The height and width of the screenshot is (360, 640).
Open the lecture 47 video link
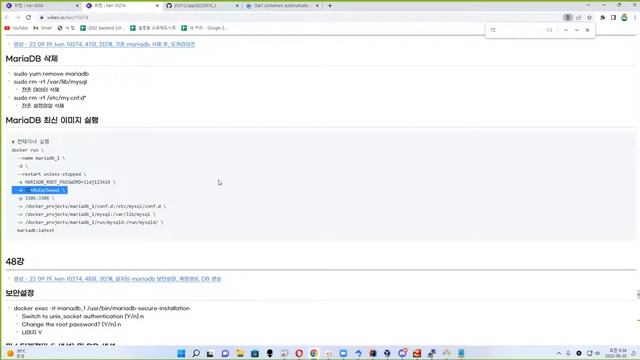[104, 44]
